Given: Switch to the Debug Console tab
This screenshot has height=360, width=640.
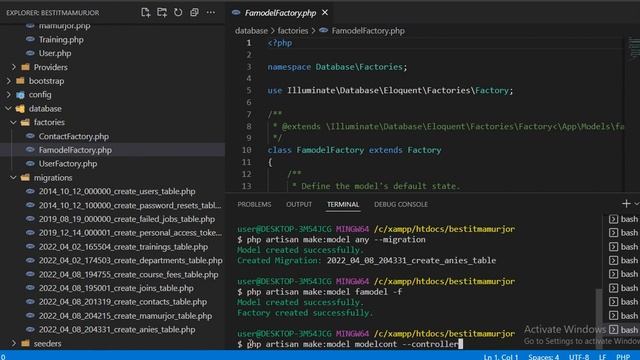Looking at the screenshot, I should click(x=401, y=204).
